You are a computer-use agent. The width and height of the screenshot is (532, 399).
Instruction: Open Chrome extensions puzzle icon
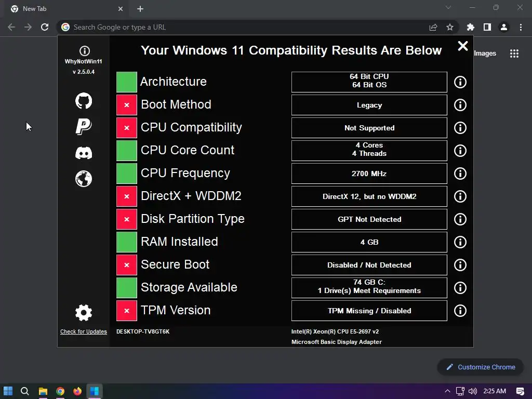click(471, 27)
